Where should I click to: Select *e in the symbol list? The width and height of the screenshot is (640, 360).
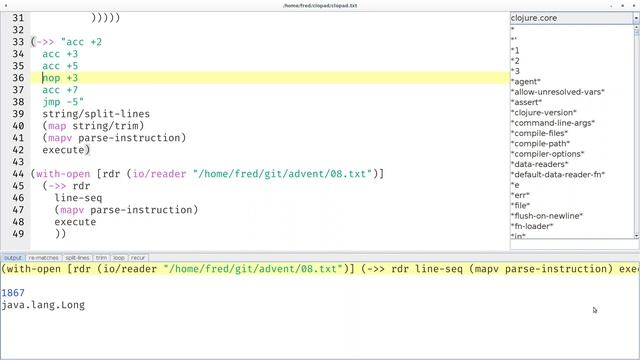515,185
